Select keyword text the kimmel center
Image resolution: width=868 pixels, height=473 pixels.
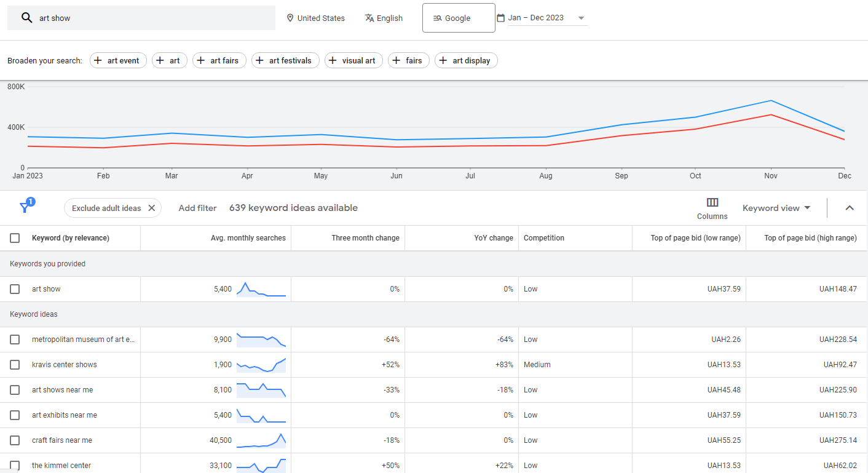tap(61, 466)
